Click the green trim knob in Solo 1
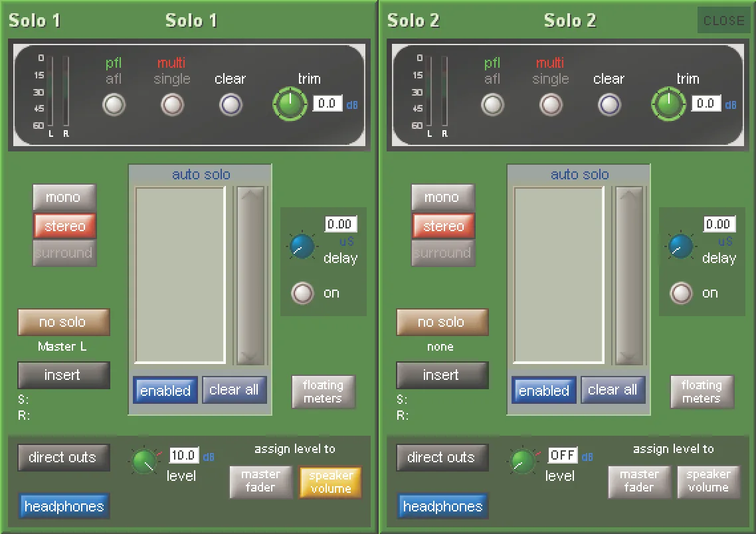This screenshot has height=534, width=756. tap(290, 104)
